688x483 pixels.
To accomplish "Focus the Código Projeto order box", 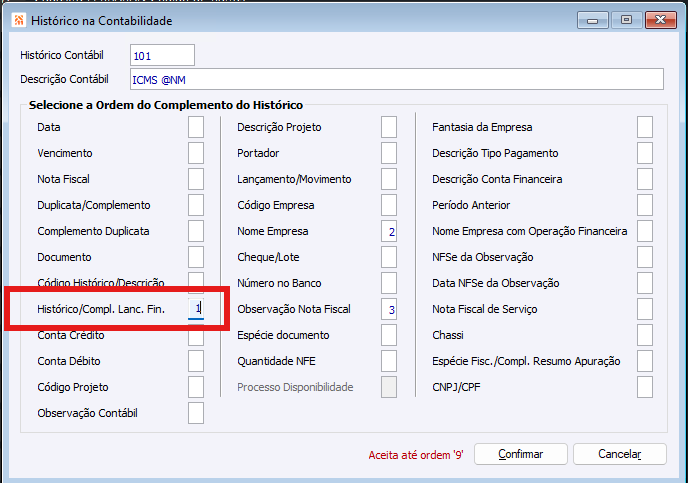I will (196, 387).
